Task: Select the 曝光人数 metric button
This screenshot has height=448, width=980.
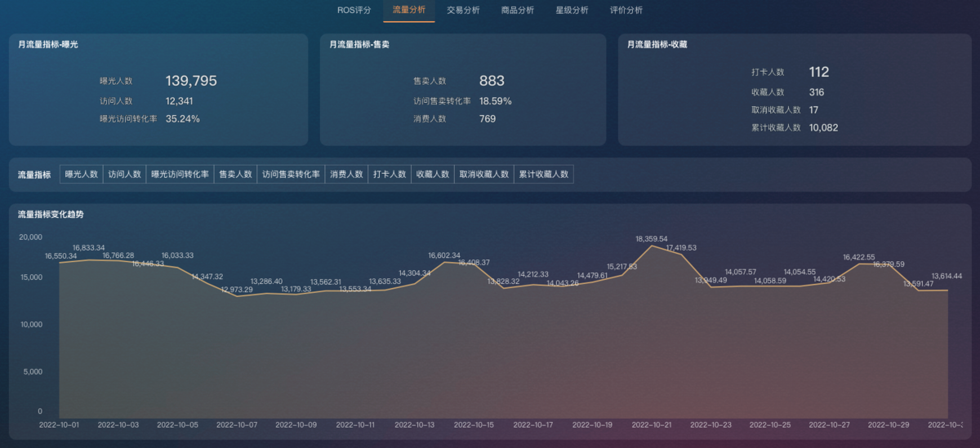Action: [82, 175]
